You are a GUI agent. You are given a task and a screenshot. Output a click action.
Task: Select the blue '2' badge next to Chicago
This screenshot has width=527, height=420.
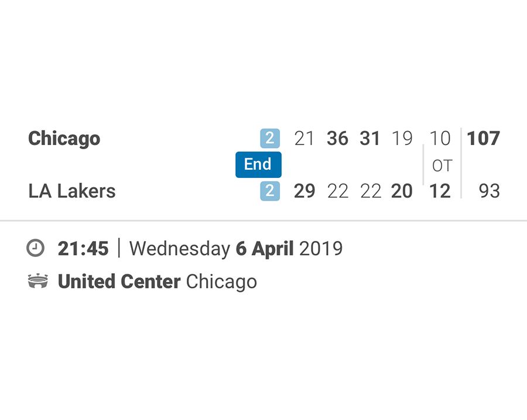(x=270, y=138)
